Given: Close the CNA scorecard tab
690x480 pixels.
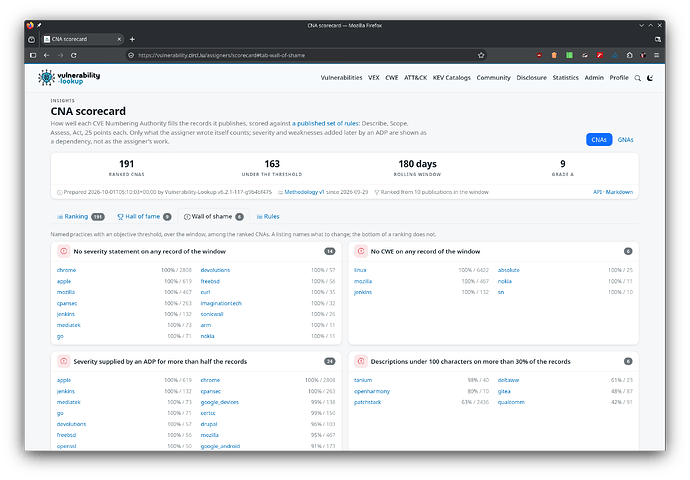Looking at the screenshot, I should [x=119, y=39].
